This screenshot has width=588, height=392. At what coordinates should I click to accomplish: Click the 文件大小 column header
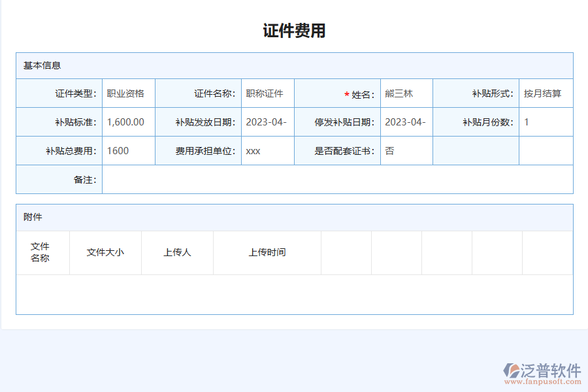(x=105, y=252)
